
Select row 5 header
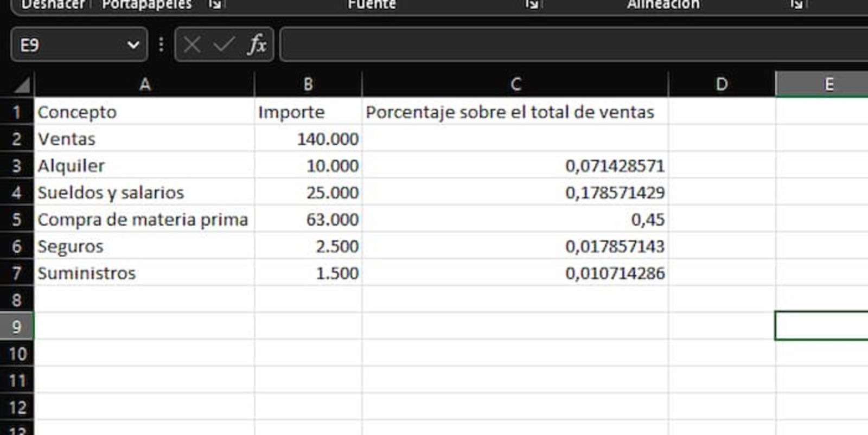[x=17, y=219]
